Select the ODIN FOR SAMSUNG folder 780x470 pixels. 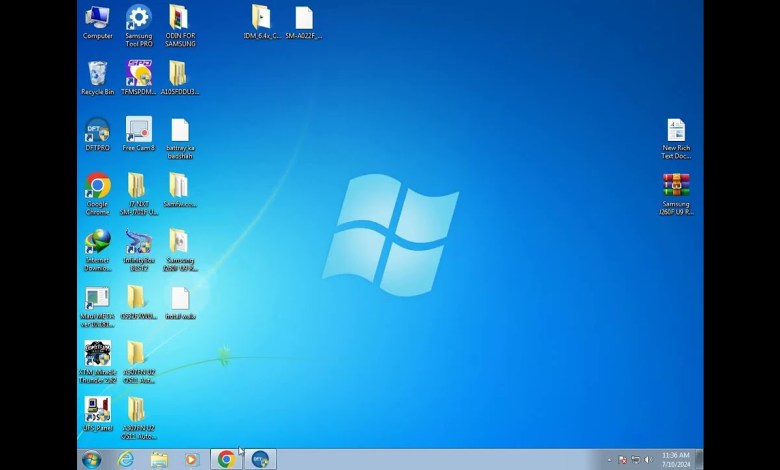pyautogui.click(x=180, y=26)
